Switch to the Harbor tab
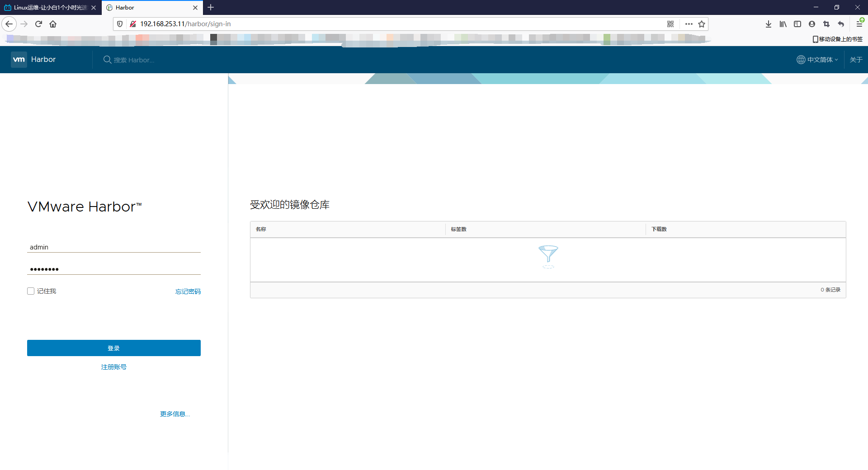Viewport: 868px width, 470px height. coord(152,8)
